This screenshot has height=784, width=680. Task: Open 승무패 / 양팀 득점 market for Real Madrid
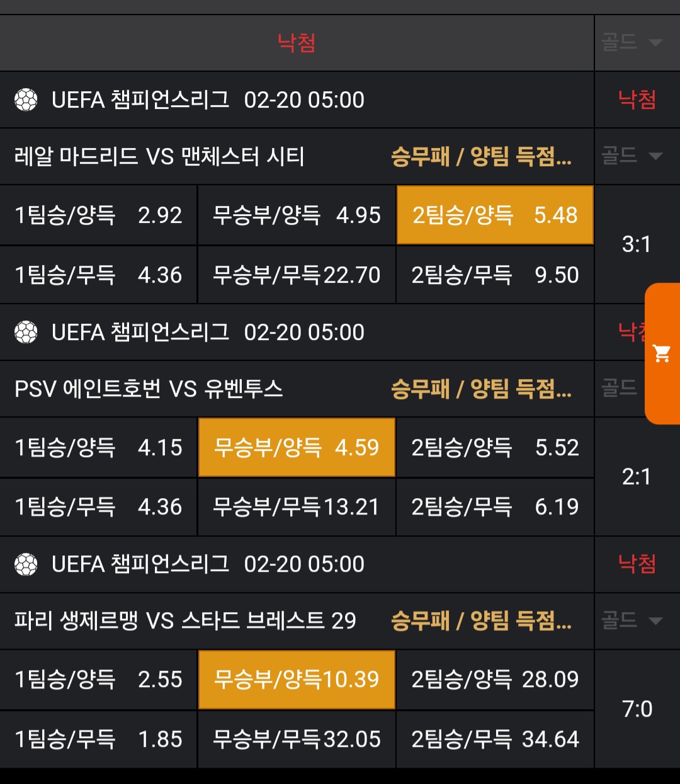481,156
